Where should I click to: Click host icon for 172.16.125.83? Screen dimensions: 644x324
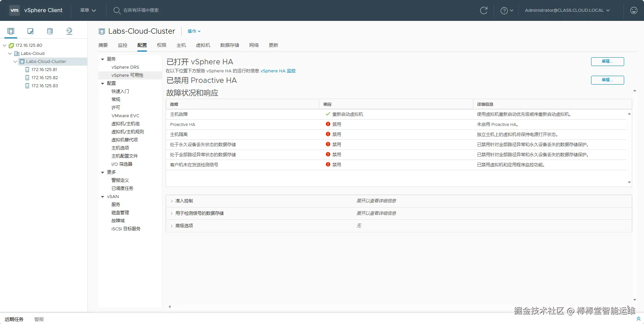coord(28,86)
